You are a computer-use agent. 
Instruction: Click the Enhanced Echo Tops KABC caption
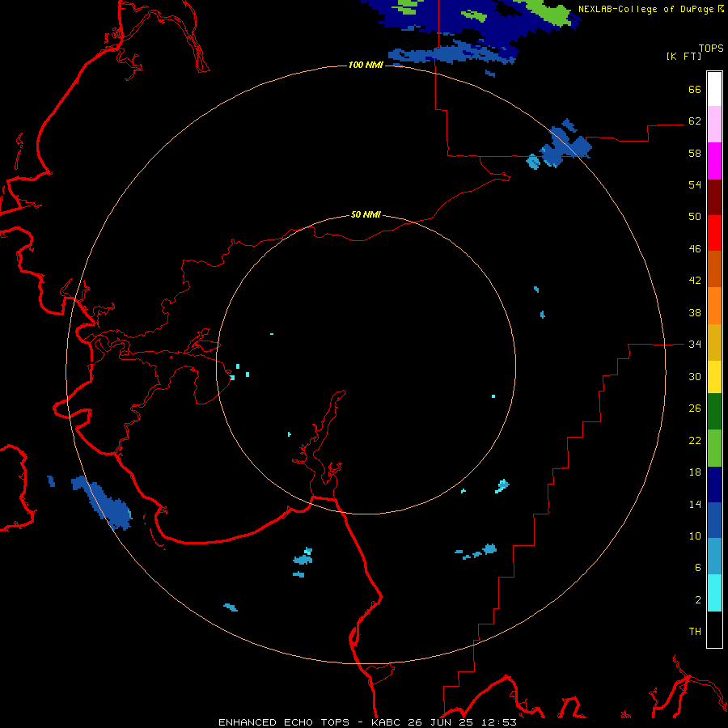pyautogui.click(x=367, y=722)
